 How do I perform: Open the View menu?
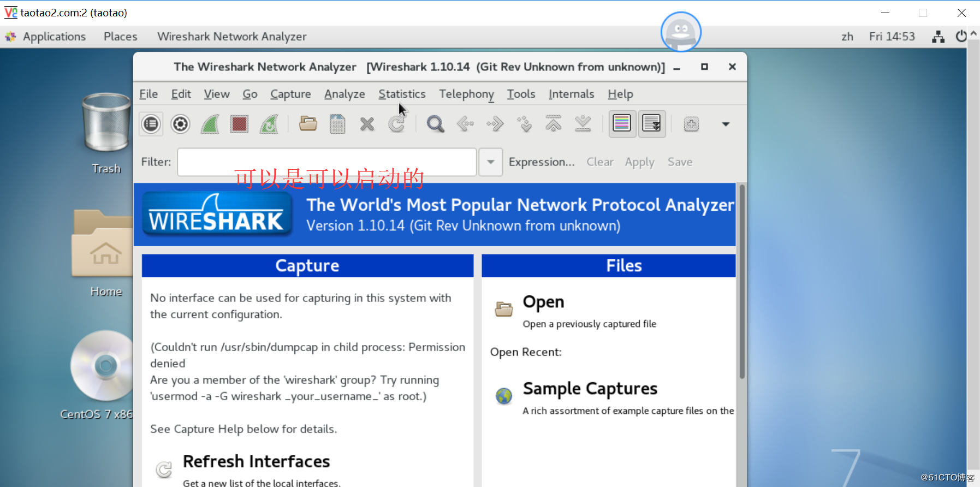217,94
